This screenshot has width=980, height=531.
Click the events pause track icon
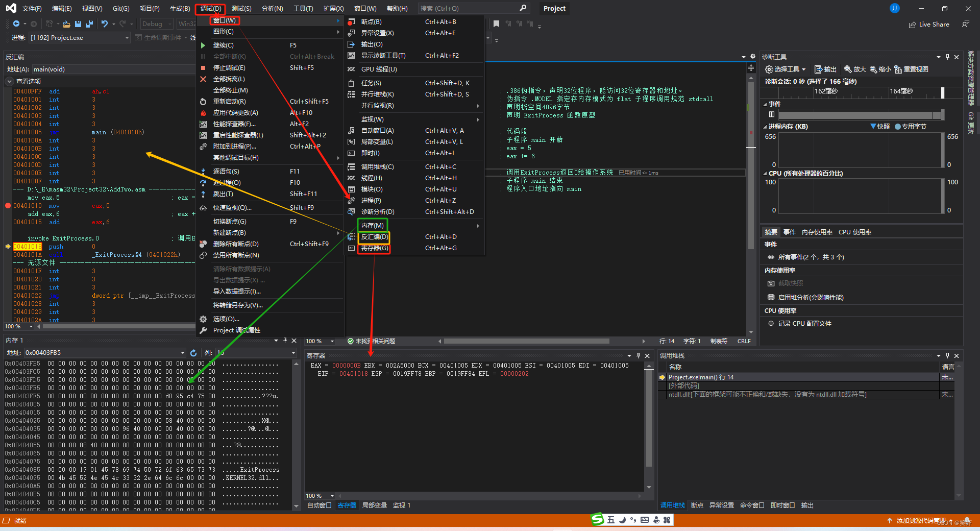[x=772, y=114]
